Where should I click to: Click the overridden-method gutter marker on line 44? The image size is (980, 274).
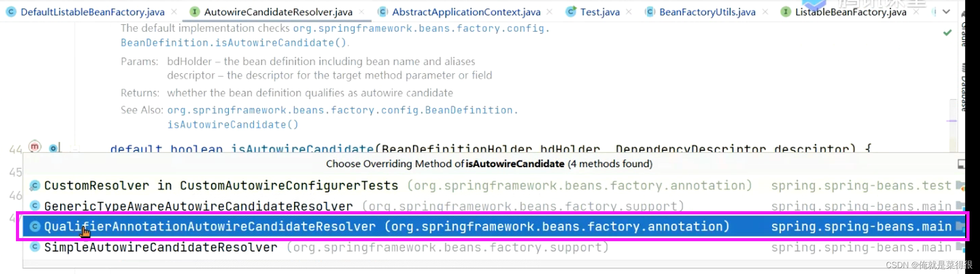[54, 148]
